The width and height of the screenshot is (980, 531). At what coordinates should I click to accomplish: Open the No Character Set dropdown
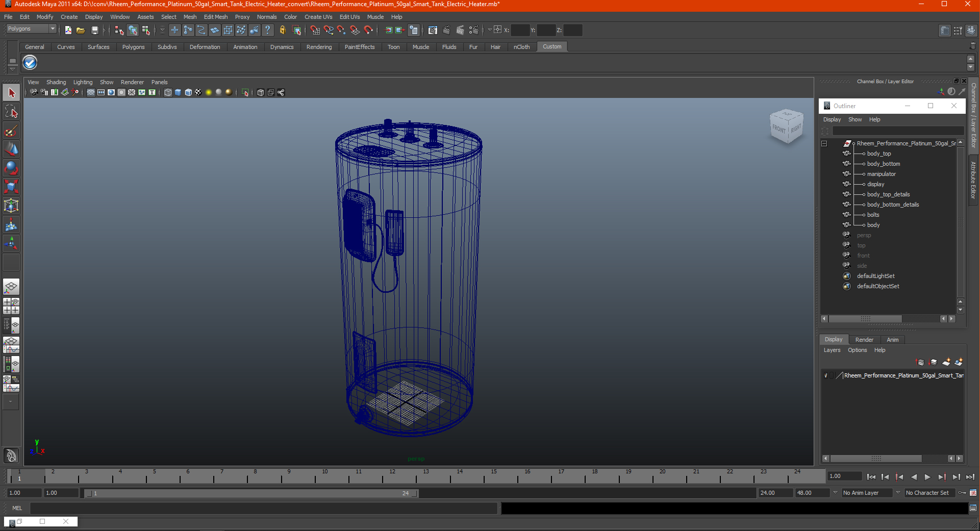pos(930,493)
